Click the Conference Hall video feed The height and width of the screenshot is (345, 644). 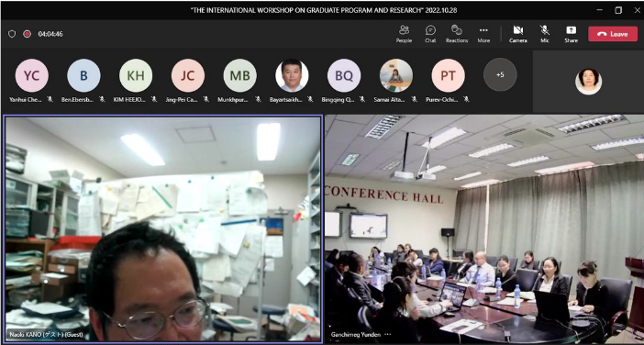484,228
